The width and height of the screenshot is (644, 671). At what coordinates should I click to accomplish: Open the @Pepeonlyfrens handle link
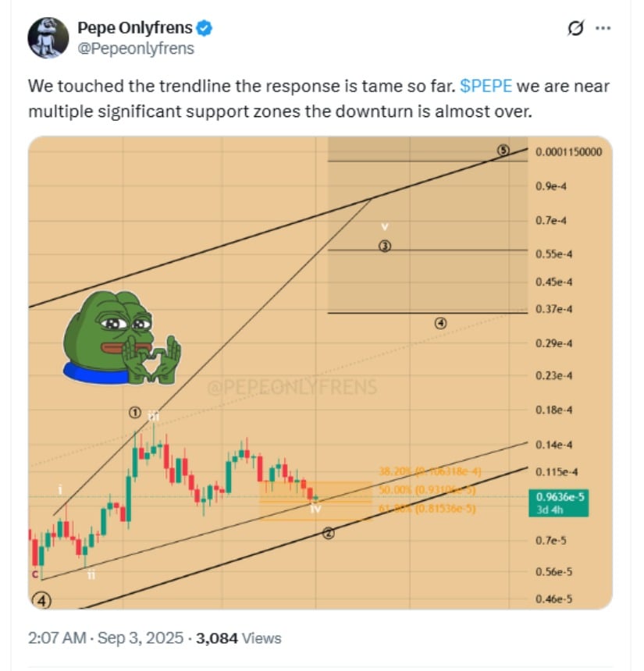[136, 48]
